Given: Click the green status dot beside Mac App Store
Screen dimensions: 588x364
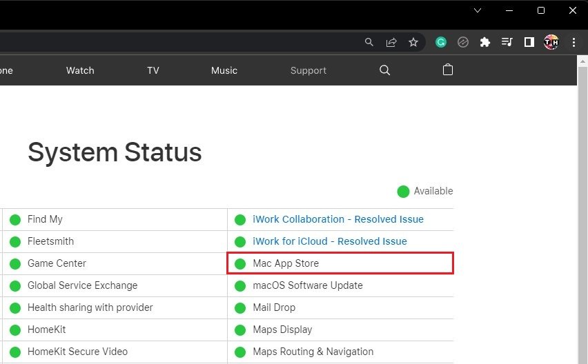Looking at the screenshot, I should (x=240, y=263).
